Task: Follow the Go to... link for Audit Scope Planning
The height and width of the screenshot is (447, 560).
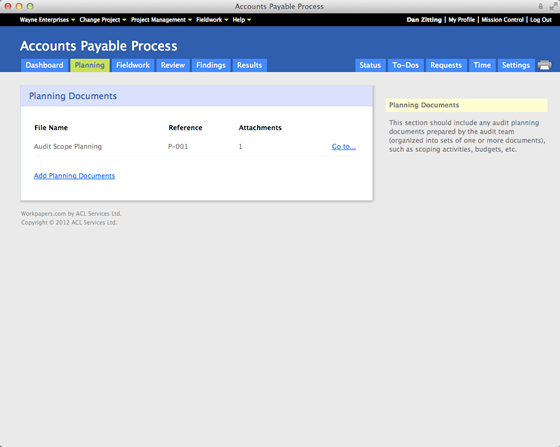Action: click(344, 146)
